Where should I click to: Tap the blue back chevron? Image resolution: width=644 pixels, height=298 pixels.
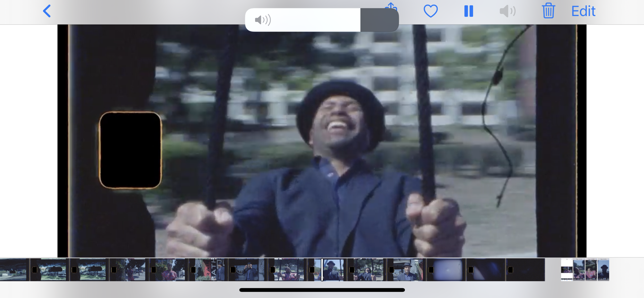pos(47,11)
